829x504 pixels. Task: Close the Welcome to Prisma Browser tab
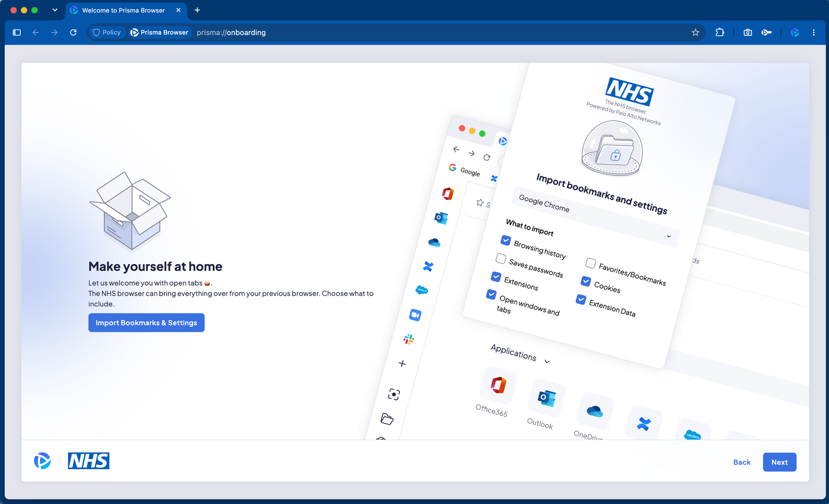(179, 10)
